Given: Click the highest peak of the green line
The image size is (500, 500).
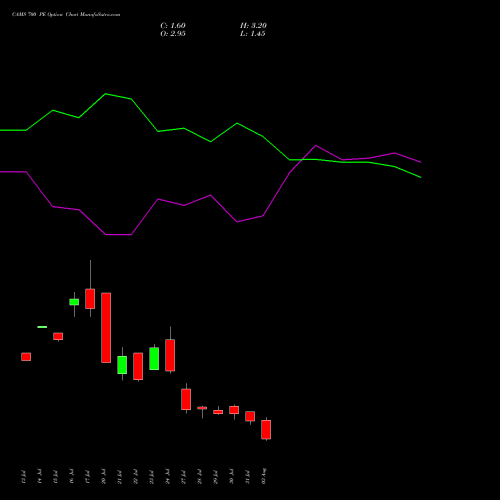Looking at the screenshot, I should [106, 94].
